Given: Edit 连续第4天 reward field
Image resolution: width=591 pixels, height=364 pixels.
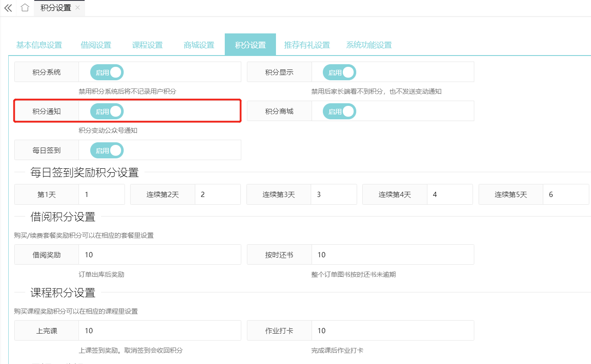Looking at the screenshot, I should (450, 194).
